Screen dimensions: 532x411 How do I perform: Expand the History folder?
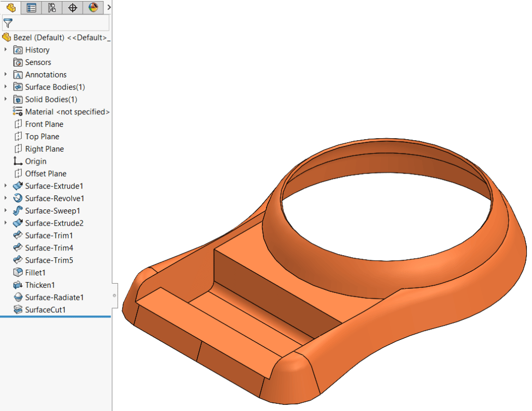[x=5, y=49]
